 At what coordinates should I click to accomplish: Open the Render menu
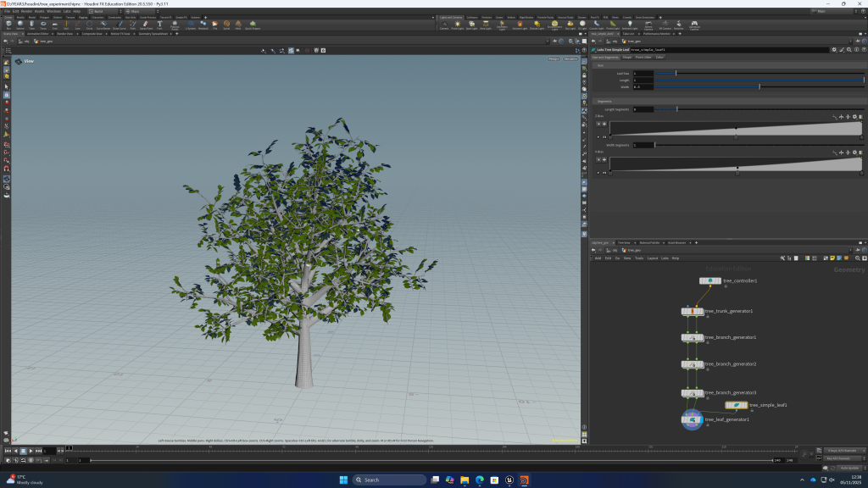[27, 11]
